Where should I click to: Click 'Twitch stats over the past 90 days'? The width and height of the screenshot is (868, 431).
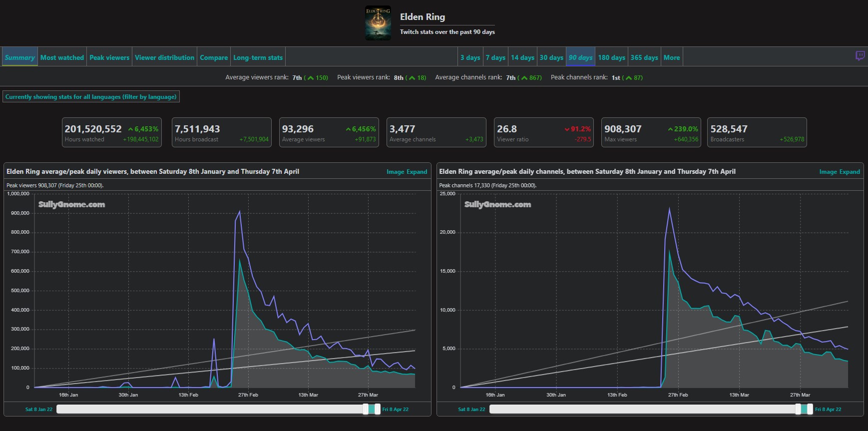coord(447,32)
